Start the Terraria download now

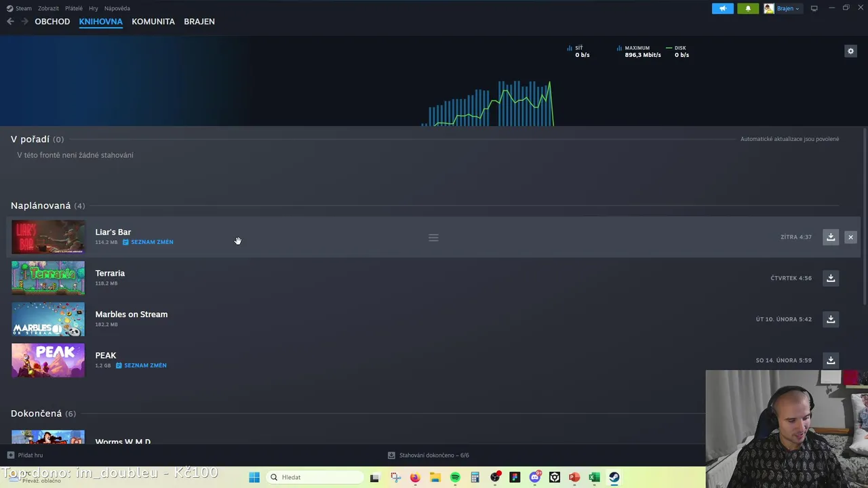(831, 278)
